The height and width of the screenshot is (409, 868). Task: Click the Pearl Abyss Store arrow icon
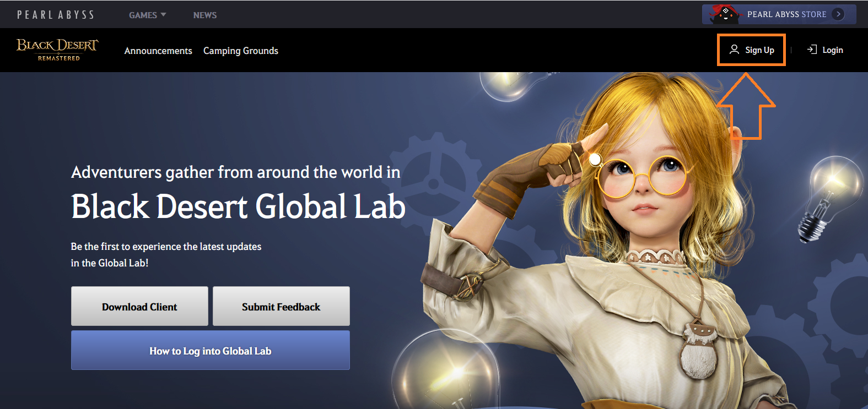(838, 14)
